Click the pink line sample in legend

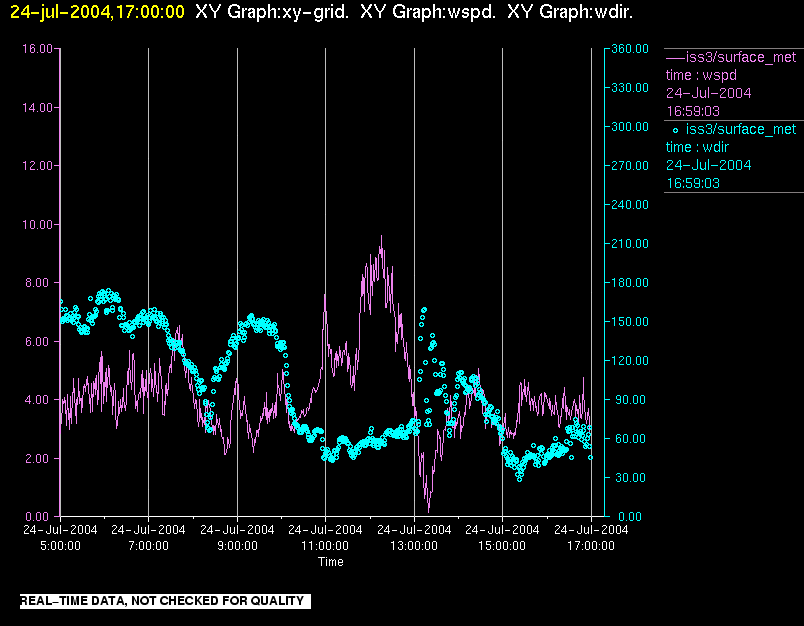coord(675,57)
